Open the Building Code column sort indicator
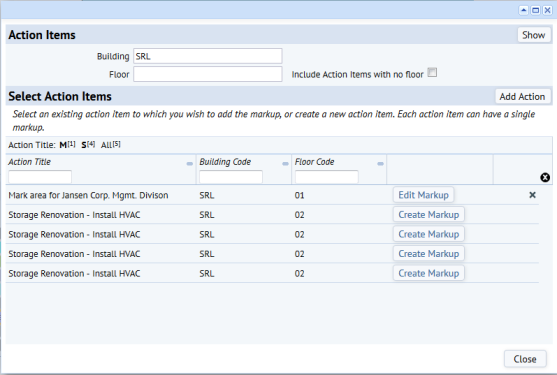Screen dimensions: 557x375 [x=285, y=164]
